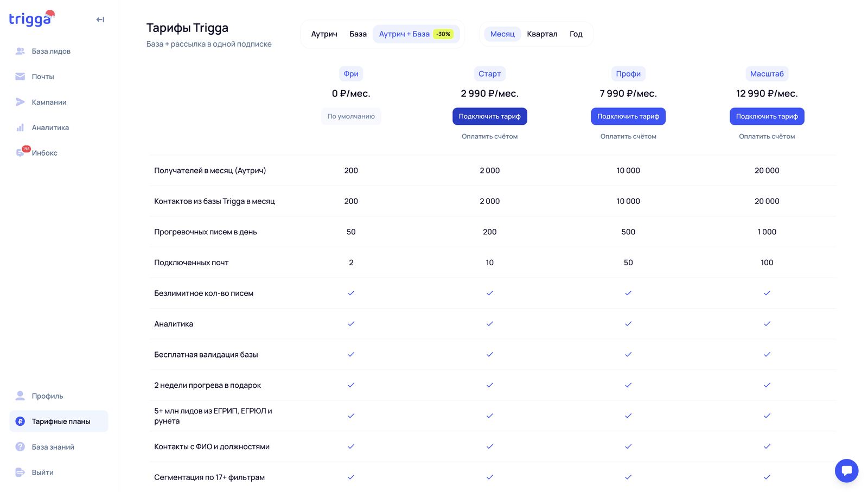
Task: Switch to the Аутрич plan tab
Action: [324, 34]
